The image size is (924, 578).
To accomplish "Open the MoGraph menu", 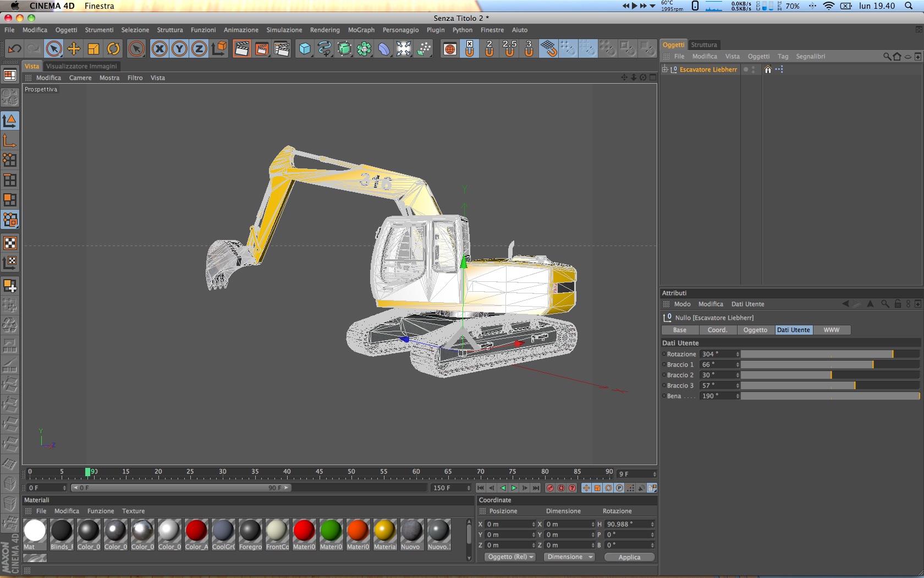I will [x=361, y=30].
